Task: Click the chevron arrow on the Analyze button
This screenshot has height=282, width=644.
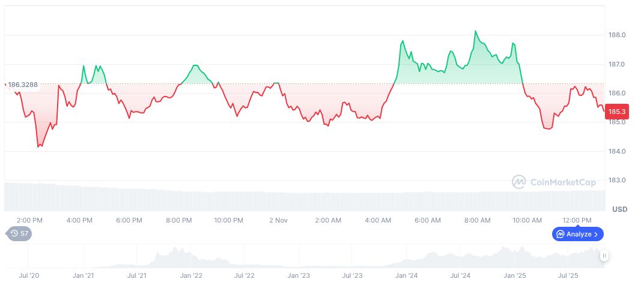Action: [x=596, y=234]
